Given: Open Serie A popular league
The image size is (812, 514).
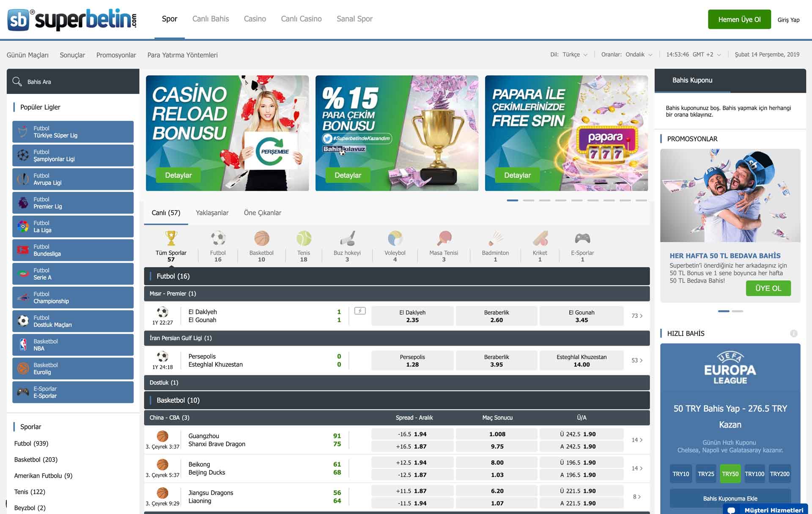Looking at the screenshot, I should pos(73,274).
